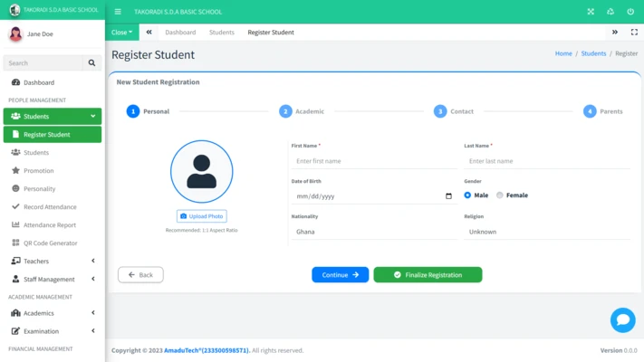Click the sidebar Search input box

(x=43, y=62)
